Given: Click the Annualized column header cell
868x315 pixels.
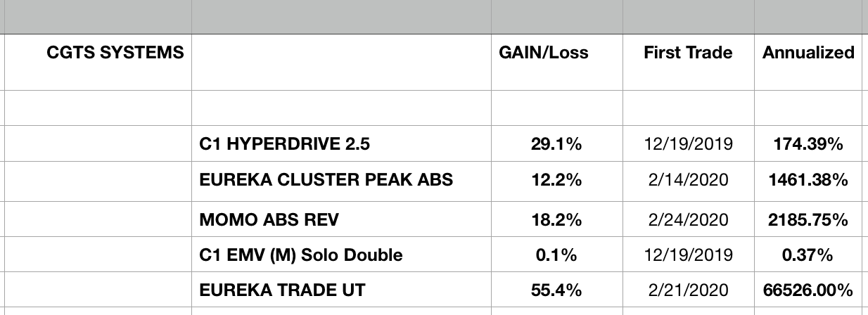Looking at the screenshot, I should tap(809, 53).
